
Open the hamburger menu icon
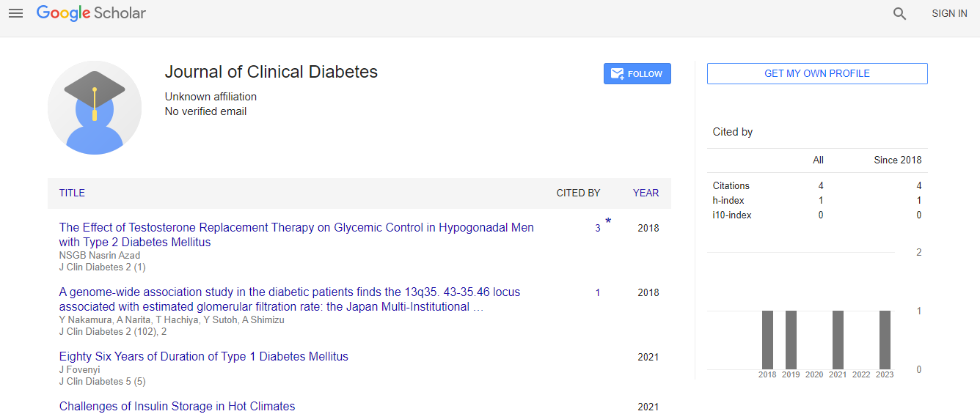pos(15,13)
